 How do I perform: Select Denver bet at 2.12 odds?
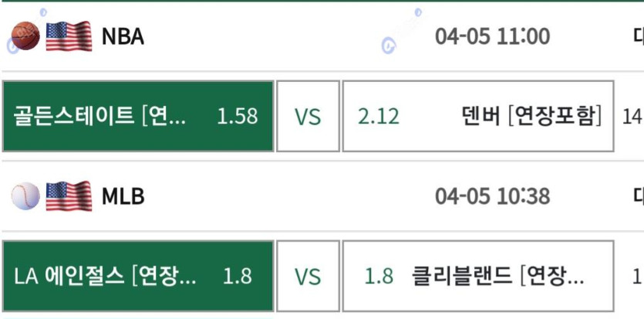tap(478, 117)
